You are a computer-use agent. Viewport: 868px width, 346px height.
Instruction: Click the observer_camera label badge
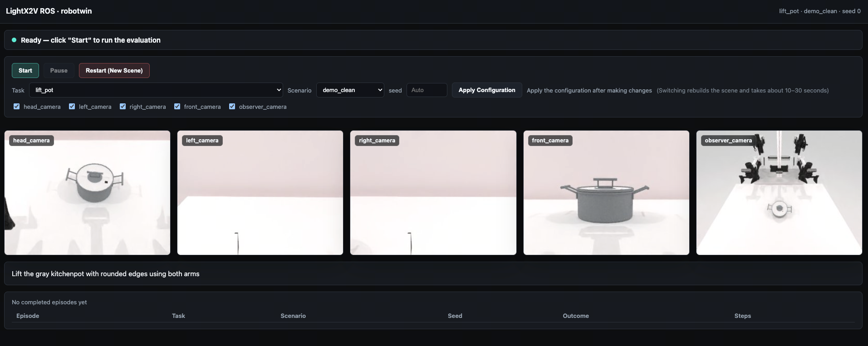(728, 141)
